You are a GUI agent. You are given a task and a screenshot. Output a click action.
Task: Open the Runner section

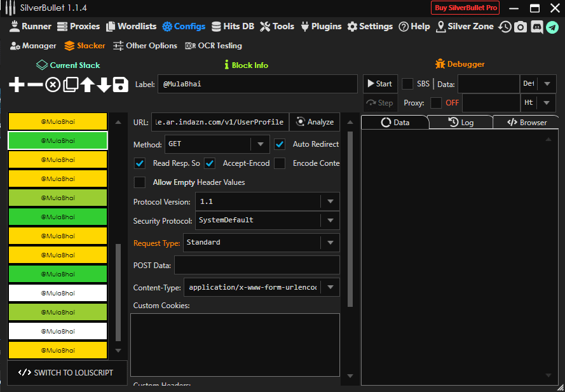pos(31,26)
